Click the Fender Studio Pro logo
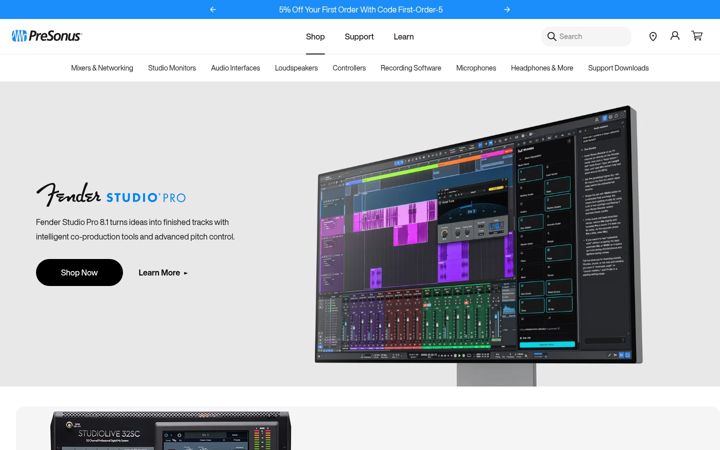 click(111, 195)
